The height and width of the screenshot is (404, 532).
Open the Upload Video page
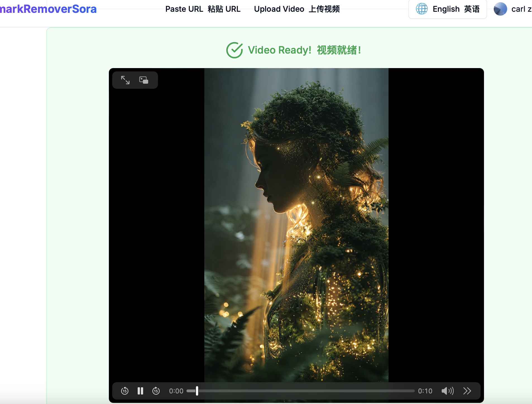[297, 9]
